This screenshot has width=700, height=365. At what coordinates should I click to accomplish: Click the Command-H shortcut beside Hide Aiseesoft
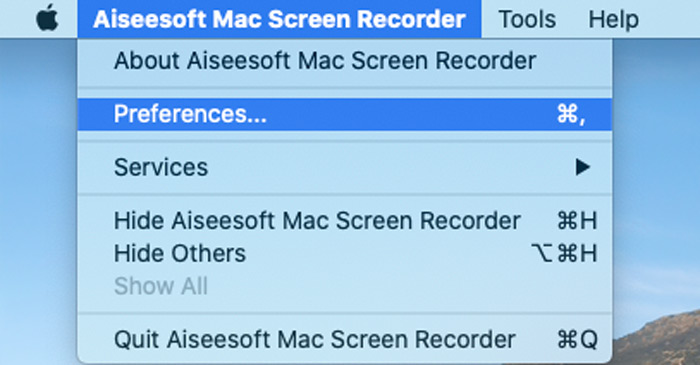[577, 221]
